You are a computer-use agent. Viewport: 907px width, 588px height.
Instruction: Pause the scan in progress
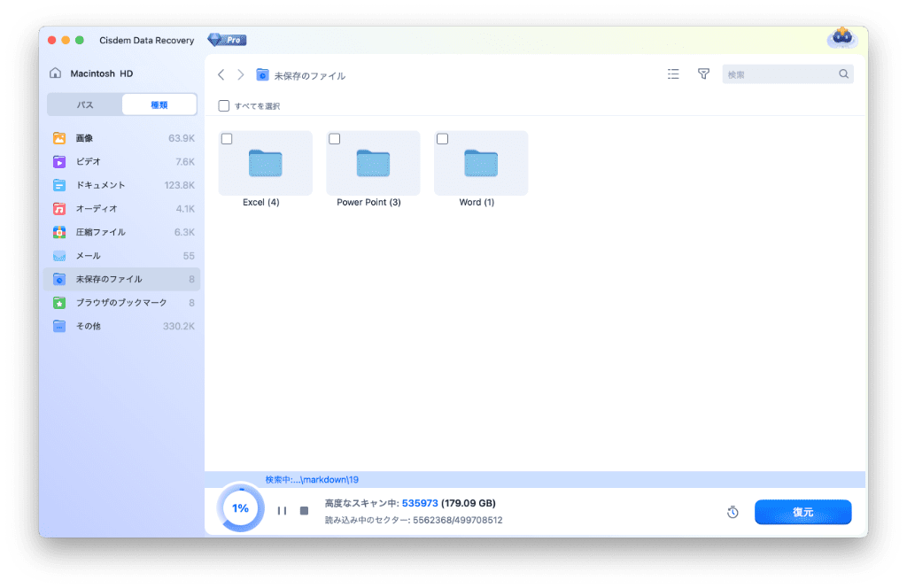tap(282, 511)
